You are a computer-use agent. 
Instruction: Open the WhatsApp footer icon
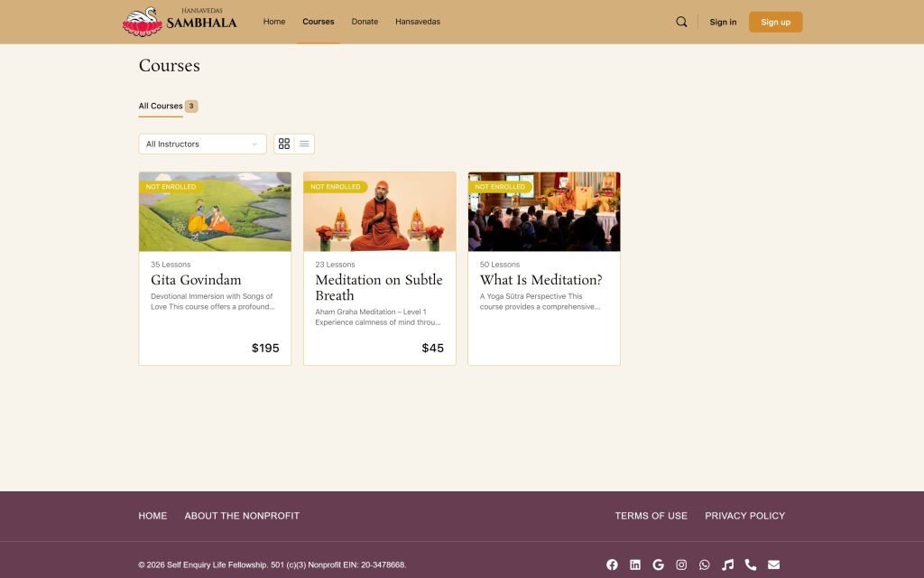(x=704, y=565)
